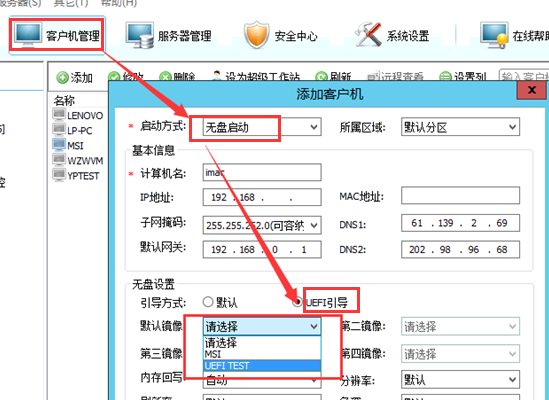Image resolution: width=549 pixels, height=400 pixels.
Task: Open the 服务器管理 server management icon
Action: pos(140,35)
